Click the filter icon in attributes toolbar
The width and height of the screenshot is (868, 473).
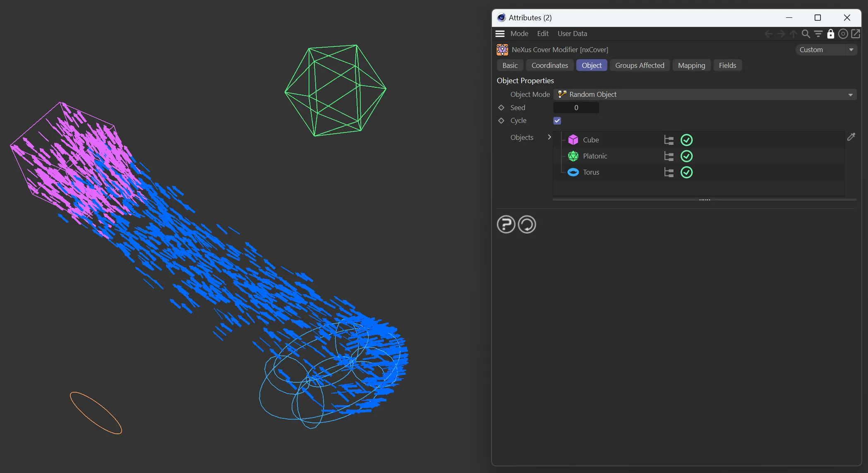tap(818, 34)
